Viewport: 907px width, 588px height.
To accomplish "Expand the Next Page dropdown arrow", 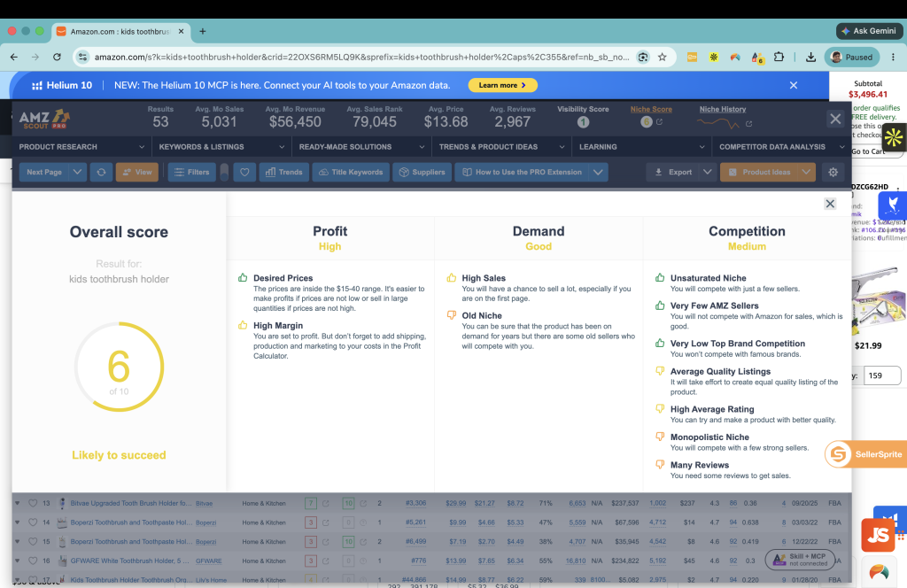I will pyautogui.click(x=77, y=172).
